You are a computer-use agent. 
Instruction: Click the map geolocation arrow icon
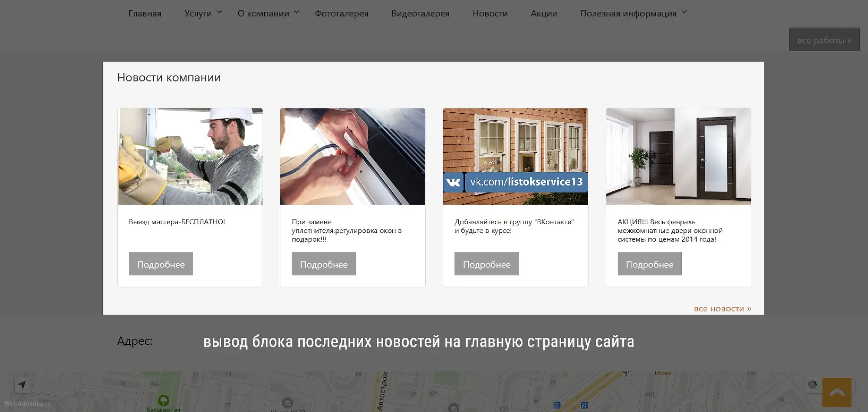coord(22,385)
